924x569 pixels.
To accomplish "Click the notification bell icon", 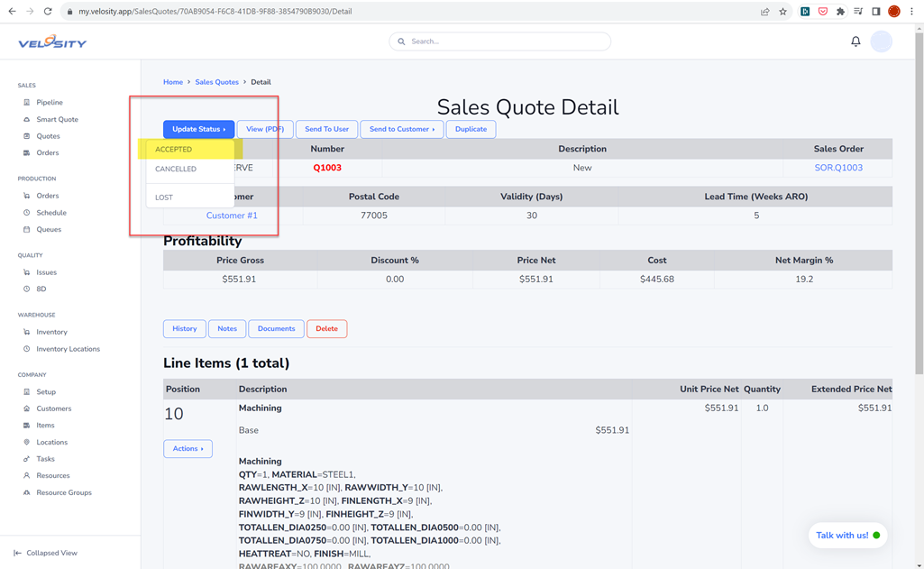I will click(x=855, y=41).
